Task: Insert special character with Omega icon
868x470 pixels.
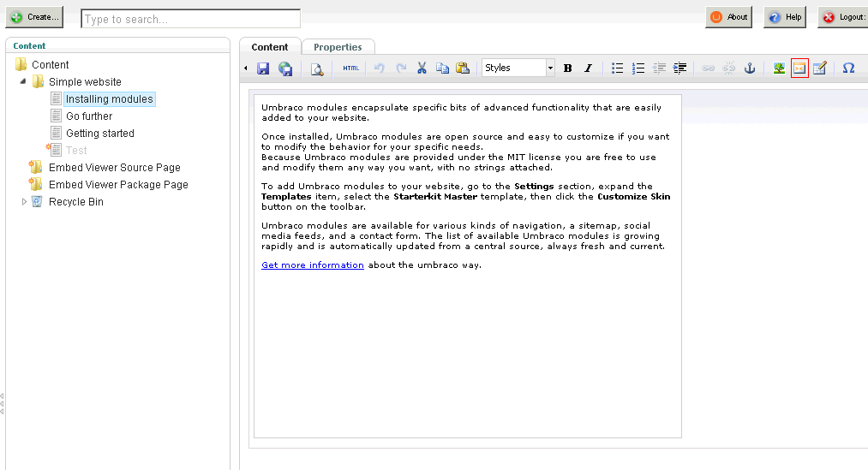Action: coord(848,68)
